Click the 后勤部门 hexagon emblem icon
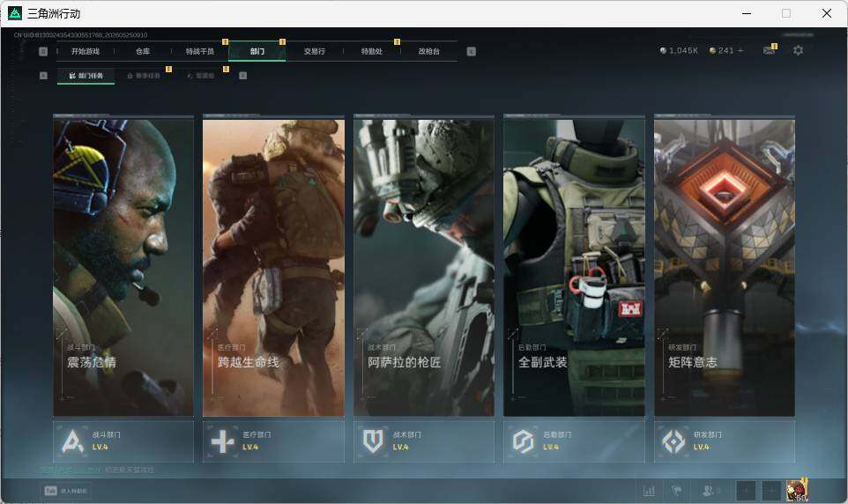Viewport: 848px width, 504px height. click(x=524, y=441)
